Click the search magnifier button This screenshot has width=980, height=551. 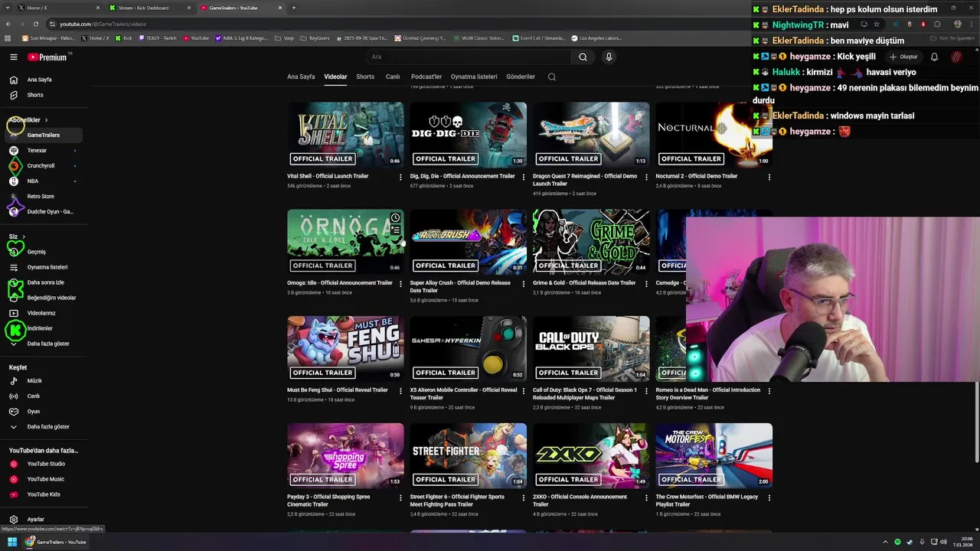(x=583, y=57)
